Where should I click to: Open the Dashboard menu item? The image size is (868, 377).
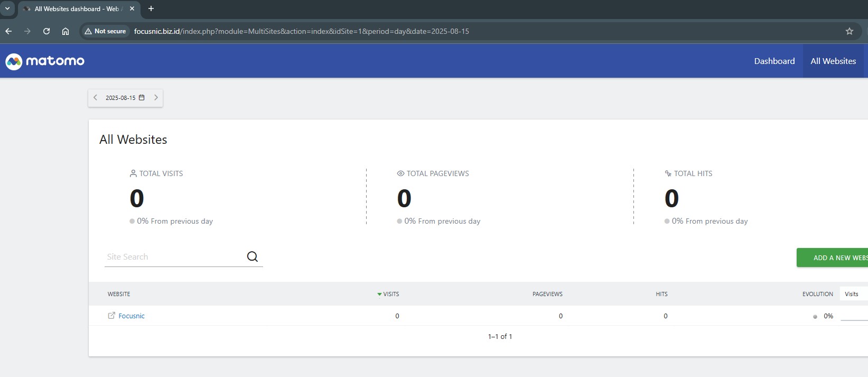coord(774,61)
